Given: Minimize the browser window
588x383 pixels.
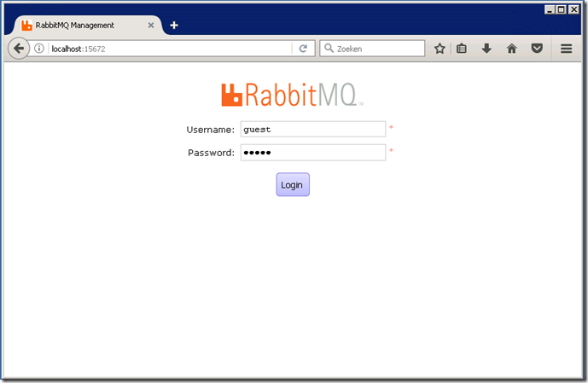Looking at the screenshot, I should point(550,9).
